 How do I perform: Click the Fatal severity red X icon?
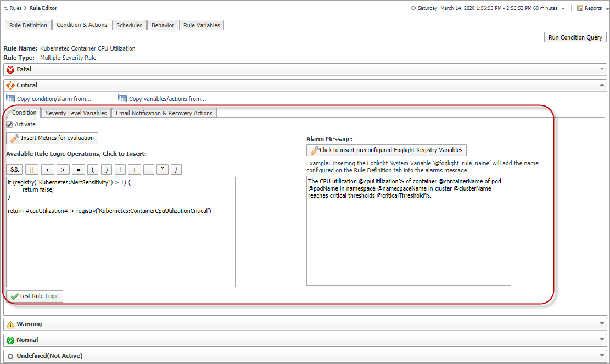10,70
